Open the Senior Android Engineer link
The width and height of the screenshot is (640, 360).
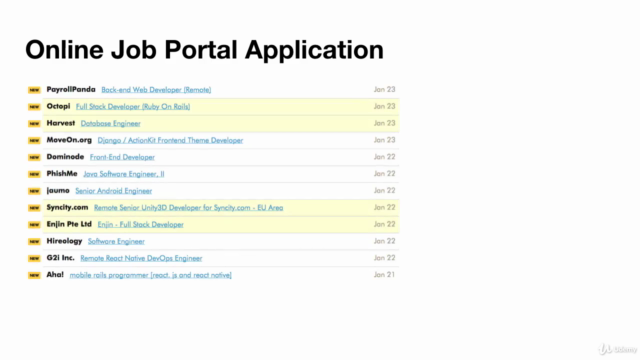(113, 191)
